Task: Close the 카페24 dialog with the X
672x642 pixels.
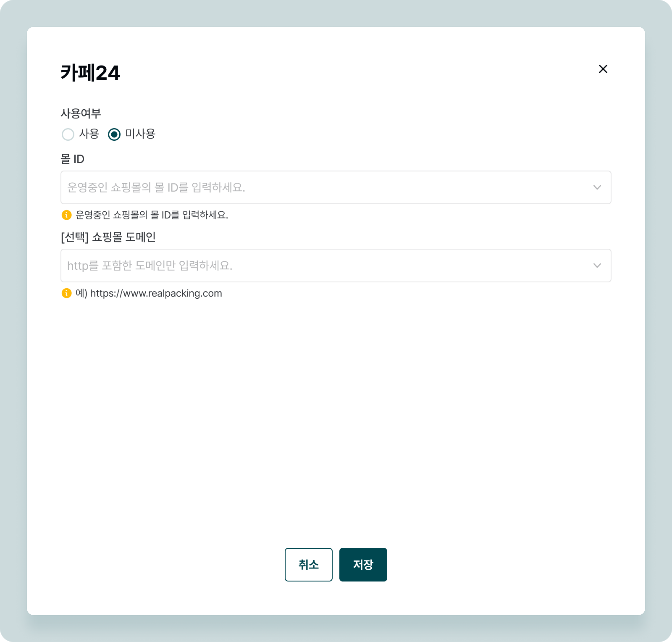Action: [603, 69]
